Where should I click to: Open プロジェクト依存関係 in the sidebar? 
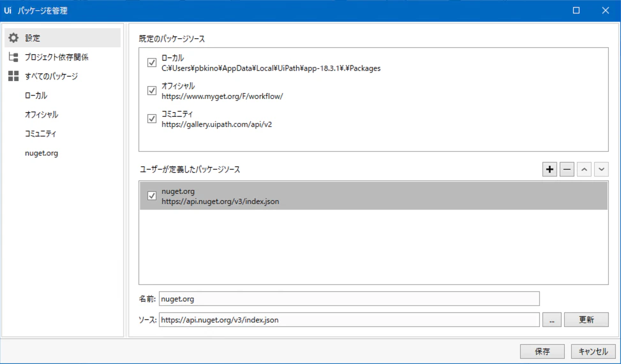click(56, 57)
